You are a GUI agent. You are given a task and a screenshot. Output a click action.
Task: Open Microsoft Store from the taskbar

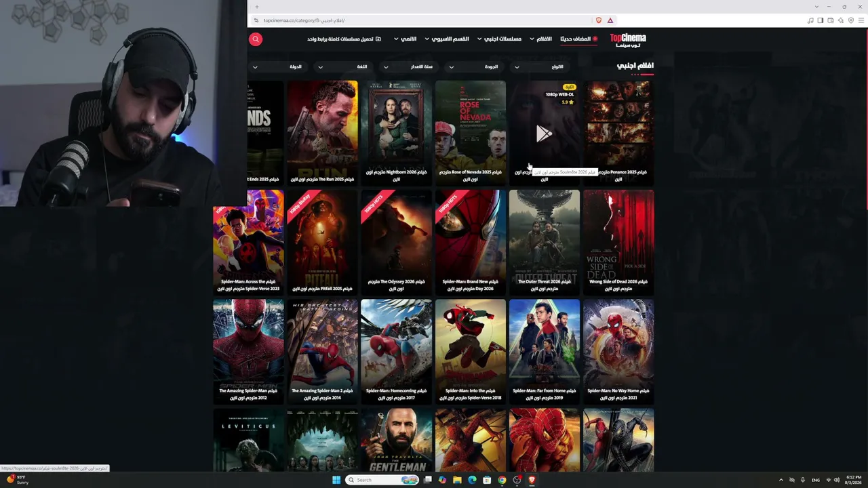click(x=487, y=480)
